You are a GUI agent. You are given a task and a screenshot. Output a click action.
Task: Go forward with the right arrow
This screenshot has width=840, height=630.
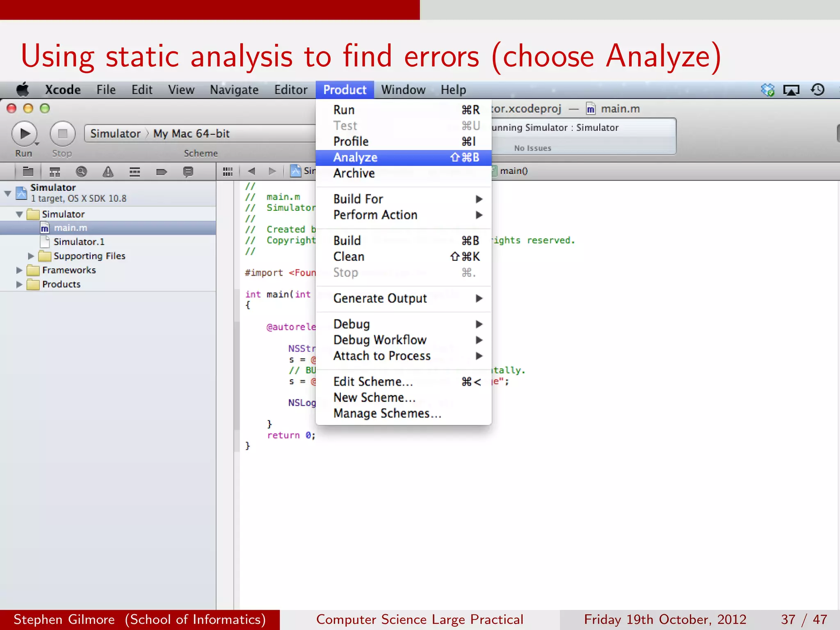[x=272, y=171]
